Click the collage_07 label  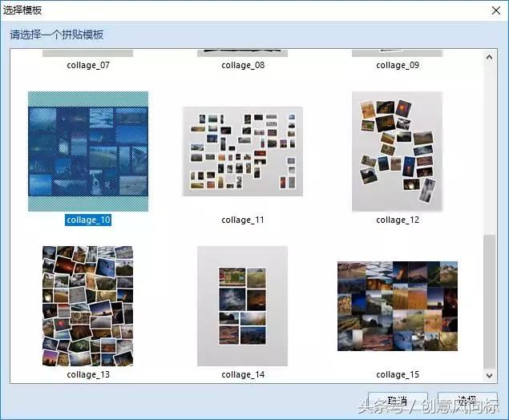(x=88, y=65)
